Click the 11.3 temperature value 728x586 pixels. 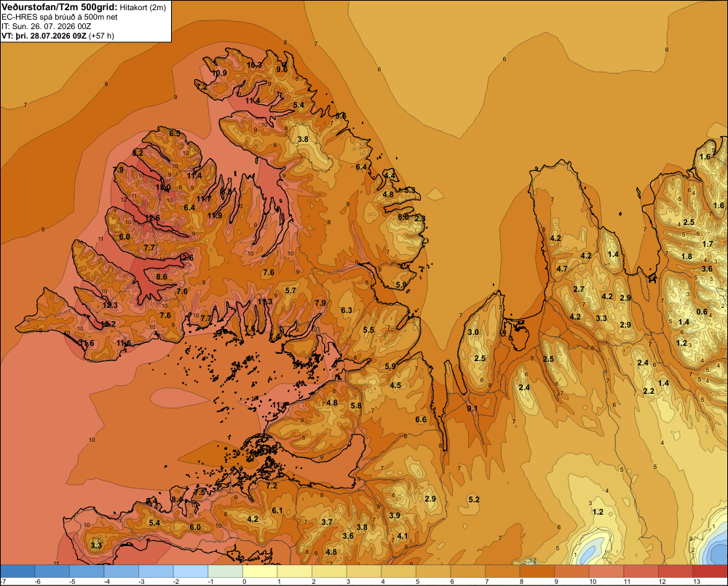tap(265, 302)
